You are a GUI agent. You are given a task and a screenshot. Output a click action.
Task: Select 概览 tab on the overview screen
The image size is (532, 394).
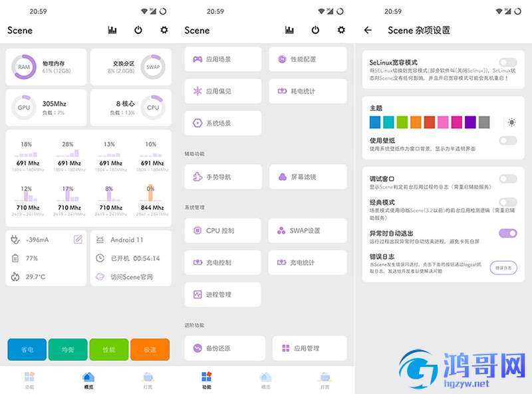click(88, 380)
